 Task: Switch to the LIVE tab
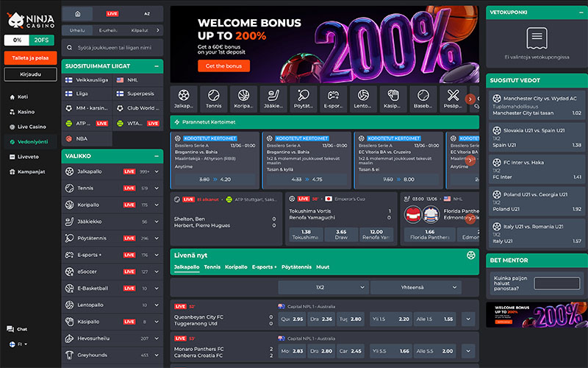[112, 14]
